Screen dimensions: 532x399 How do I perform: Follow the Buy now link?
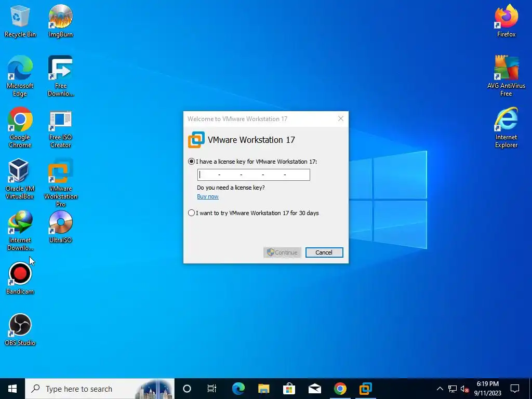tap(208, 196)
